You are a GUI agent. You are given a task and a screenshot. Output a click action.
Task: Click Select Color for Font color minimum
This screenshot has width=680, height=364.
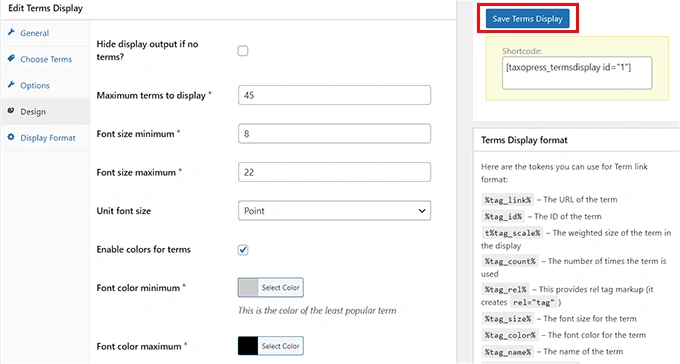[280, 288]
